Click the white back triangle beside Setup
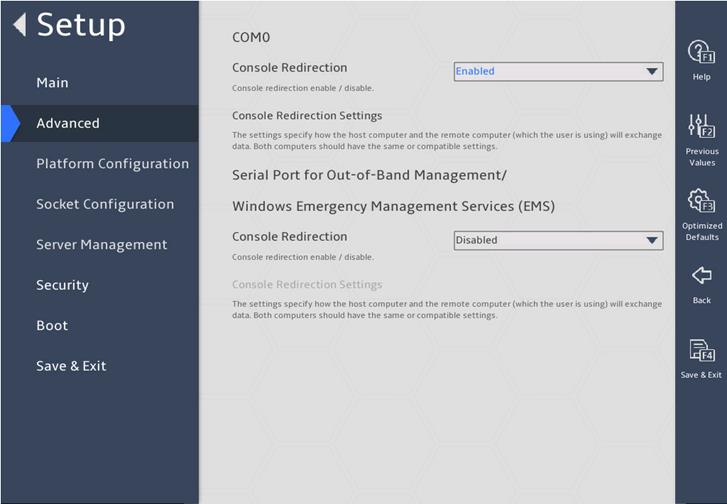 pos(19,24)
